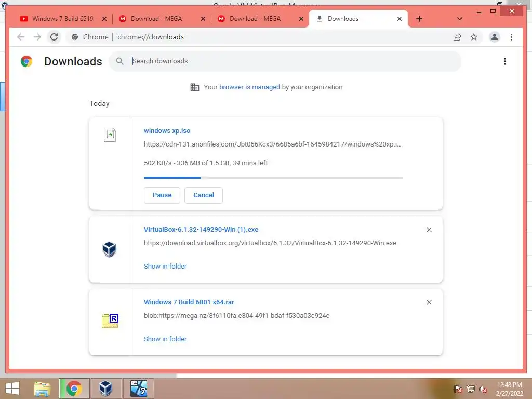The width and height of the screenshot is (532, 399).
Task: Open File Explorer from the taskbar
Action: (42, 389)
